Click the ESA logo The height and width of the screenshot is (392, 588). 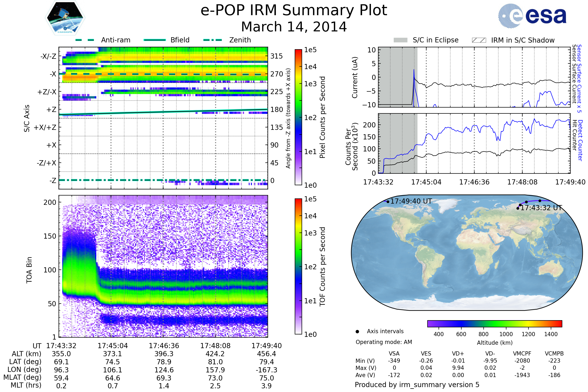(532, 16)
